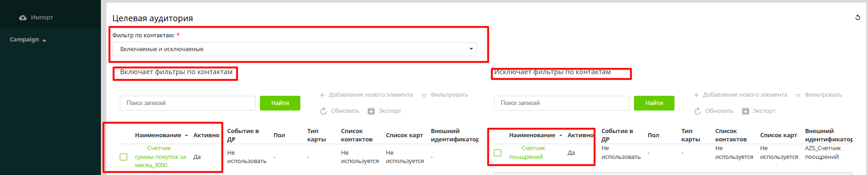Screen dimensions: 868x175
Task: Click the reset arrow icon at top right
Action: [857, 17]
